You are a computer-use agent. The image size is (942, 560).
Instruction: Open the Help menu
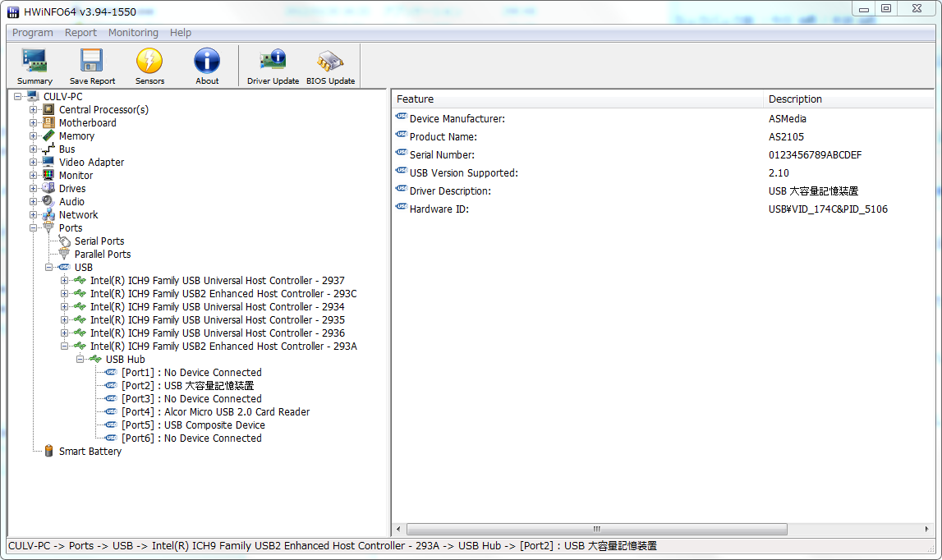click(180, 33)
